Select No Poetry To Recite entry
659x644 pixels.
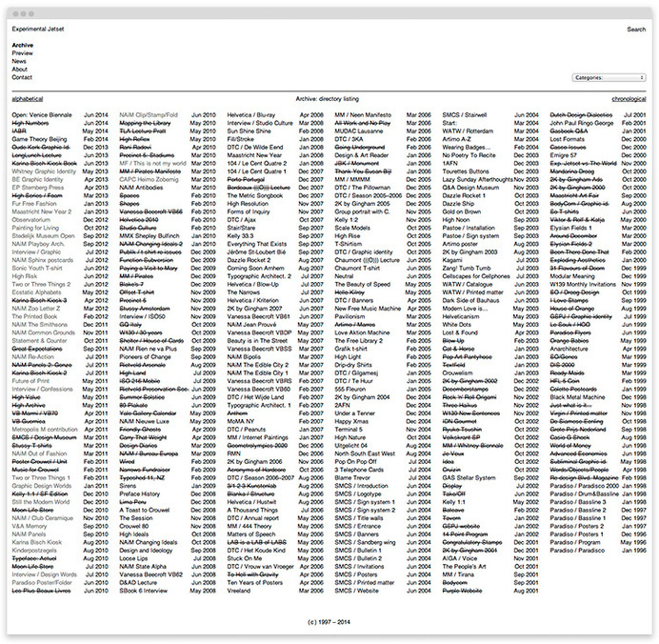[469, 155]
